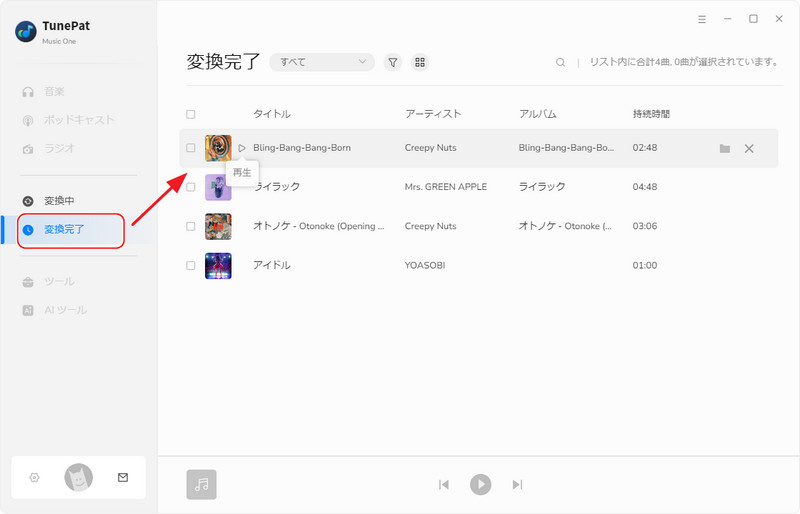Screen dimensions: 800x514
Task: Open the ツール toolbox section
Action: (59, 281)
